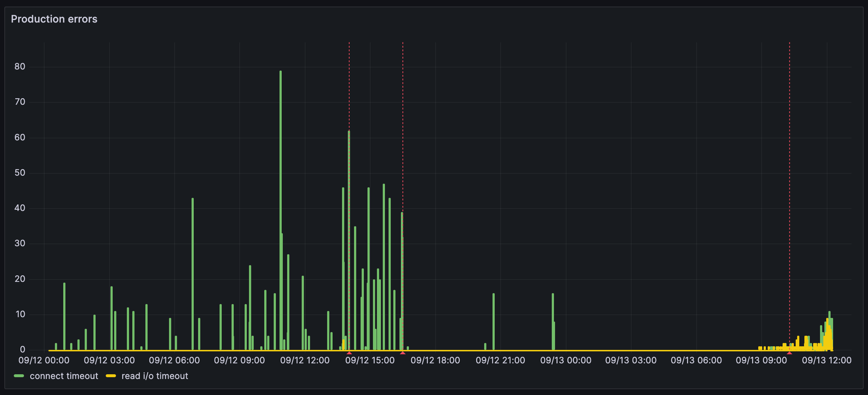
Task: Click the 09/12 12:00 x-axis label
Action: point(305,360)
